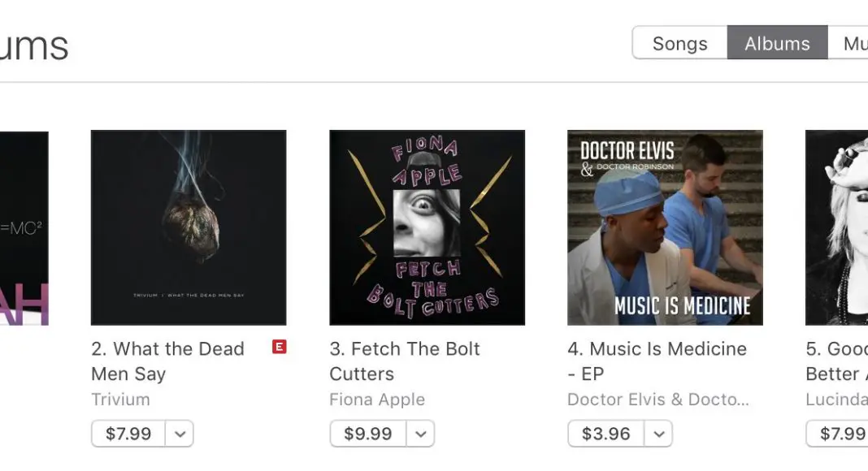
Task: Open the Fiona Apple artist link
Action: [x=377, y=400]
